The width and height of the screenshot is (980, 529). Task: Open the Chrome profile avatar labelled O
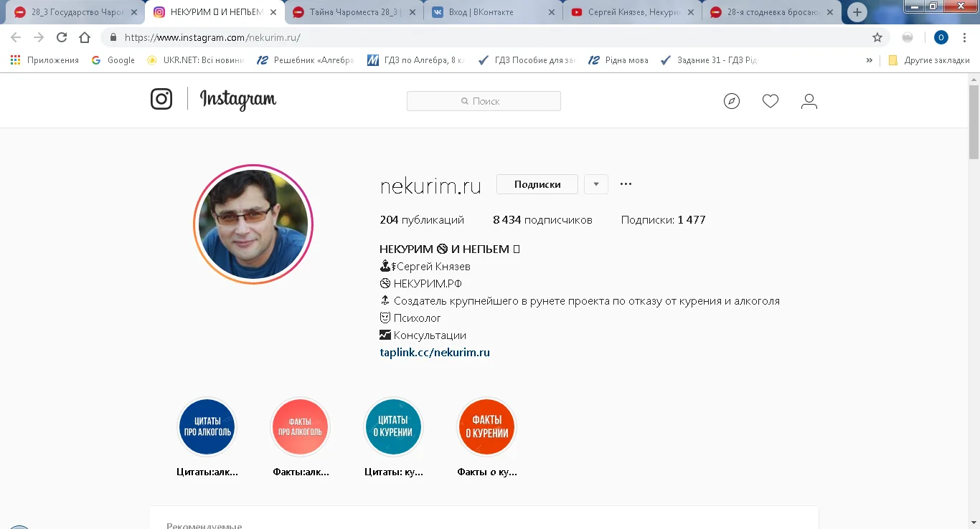(941, 37)
